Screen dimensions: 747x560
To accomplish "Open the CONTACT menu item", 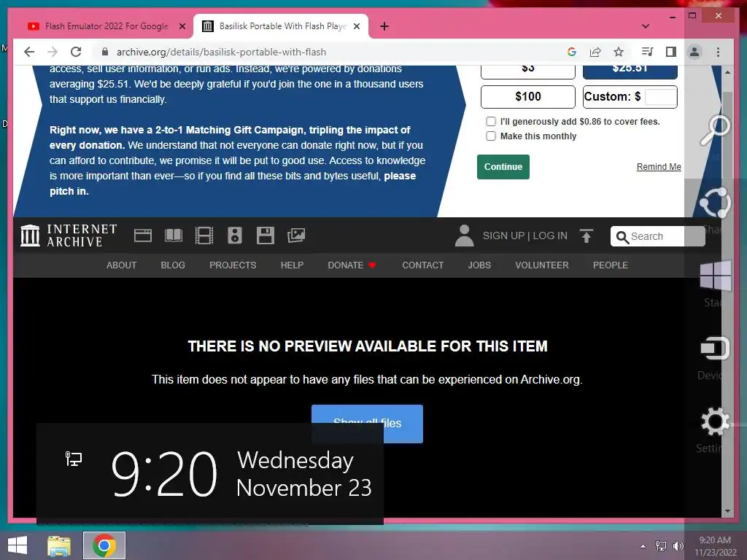I will coord(422,265).
